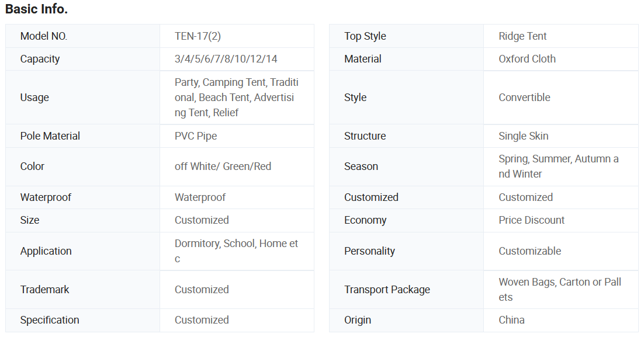Click the Oxford Cloth material value
644x337 pixels.
pos(527,59)
